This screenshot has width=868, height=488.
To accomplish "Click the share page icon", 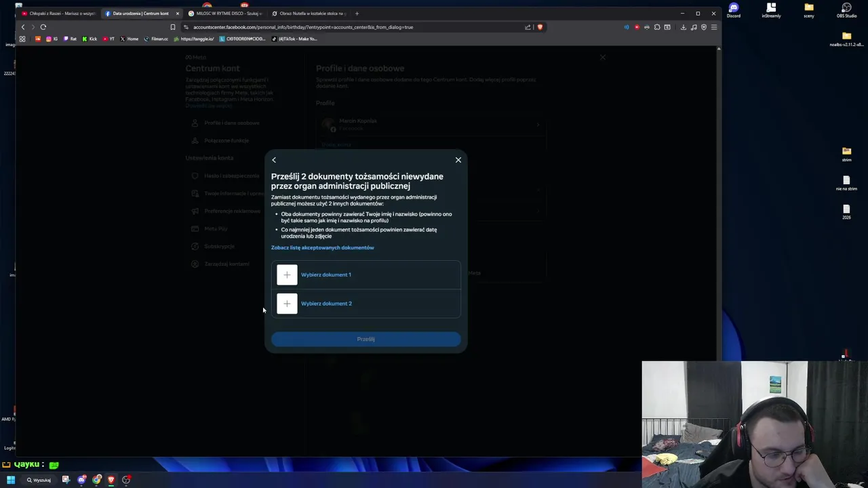I will coord(528,27).
